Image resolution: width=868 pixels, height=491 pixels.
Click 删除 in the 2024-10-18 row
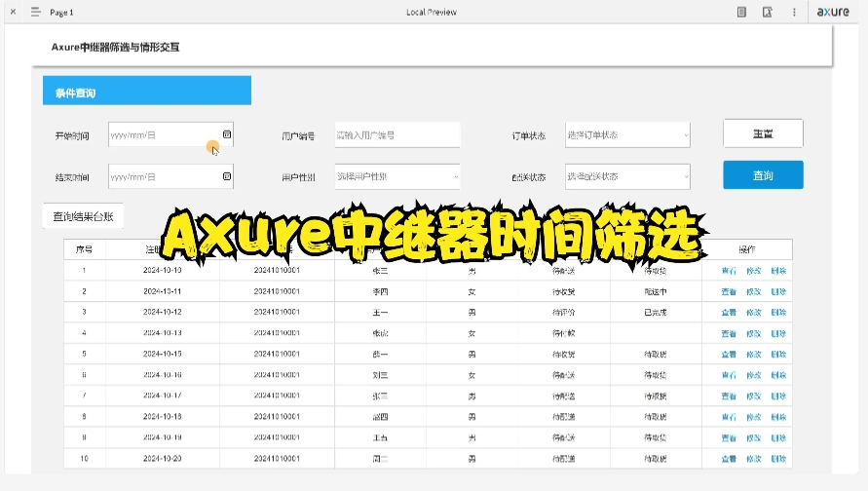[x=779, y=417]
